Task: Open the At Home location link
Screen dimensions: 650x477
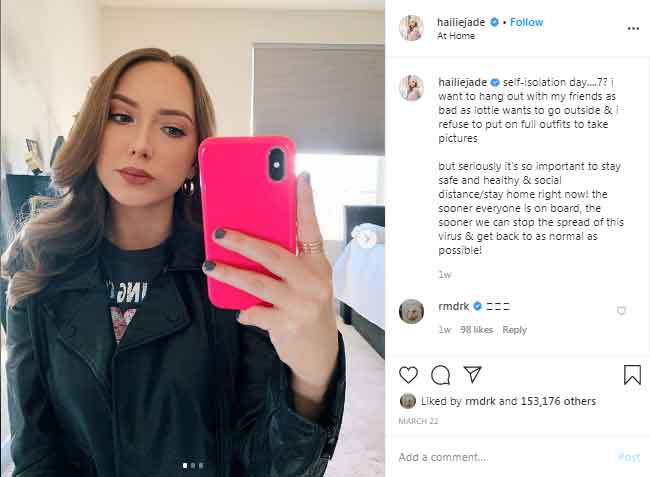Action: 456,36
